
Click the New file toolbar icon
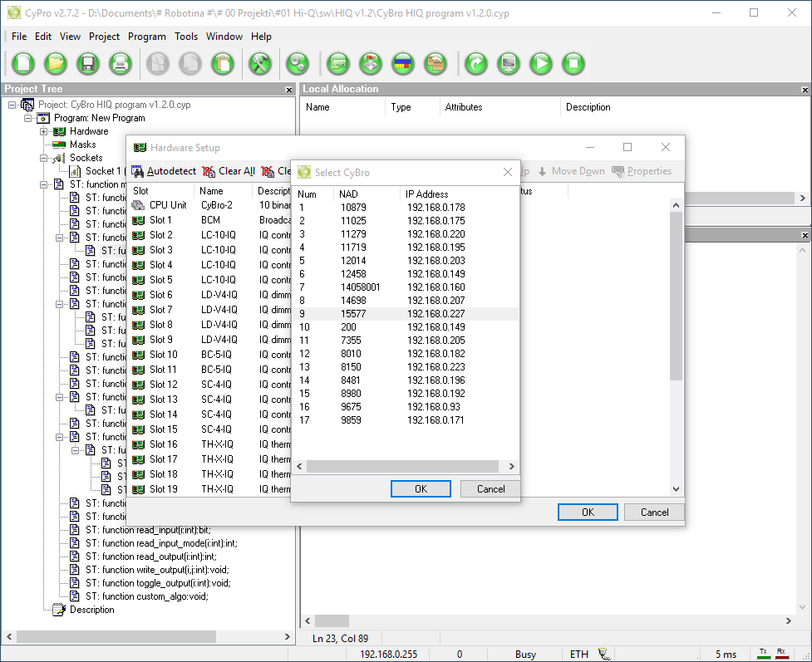(x=24, y=63)
